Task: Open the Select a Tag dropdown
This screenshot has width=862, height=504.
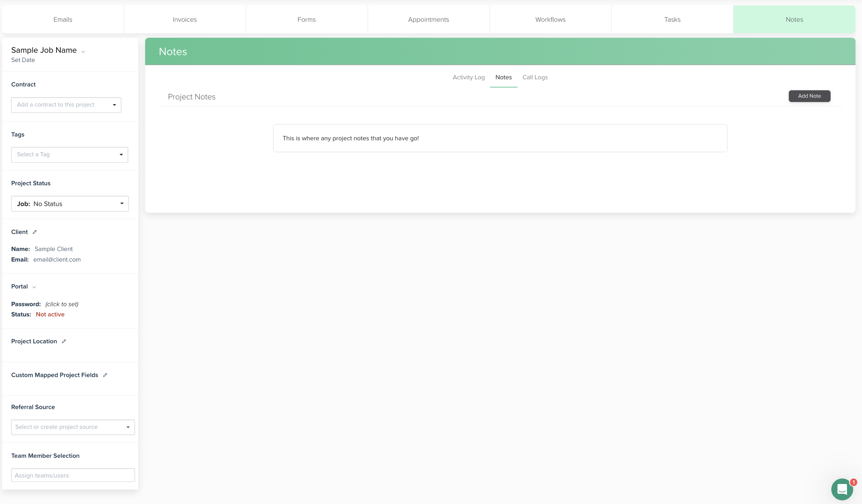Action: (70, 155)
